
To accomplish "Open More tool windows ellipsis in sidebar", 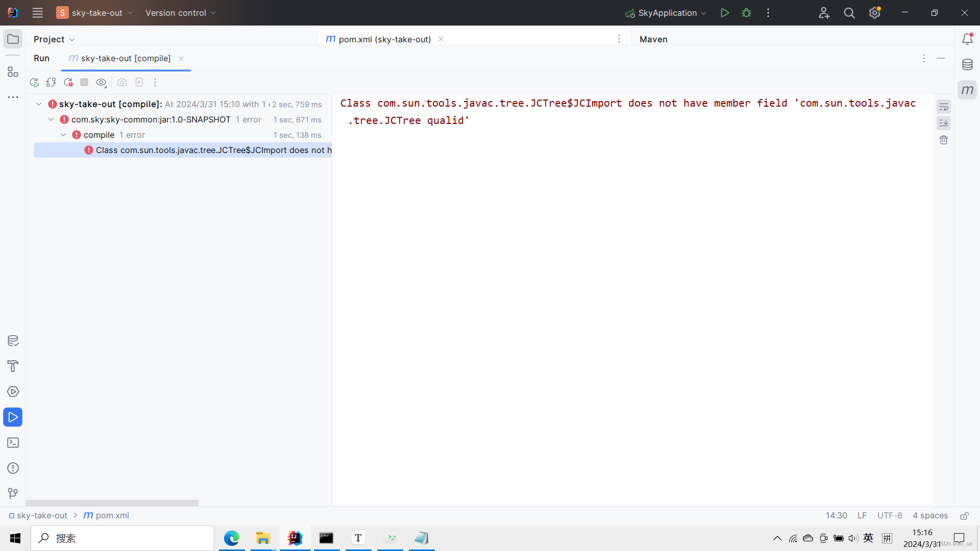I will (13, 97).
